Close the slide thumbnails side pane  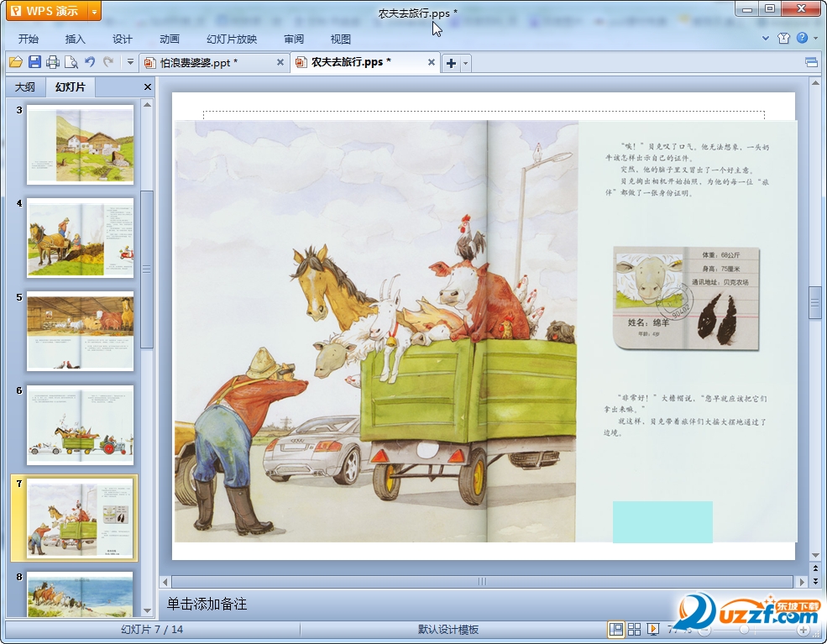[148, 87]
